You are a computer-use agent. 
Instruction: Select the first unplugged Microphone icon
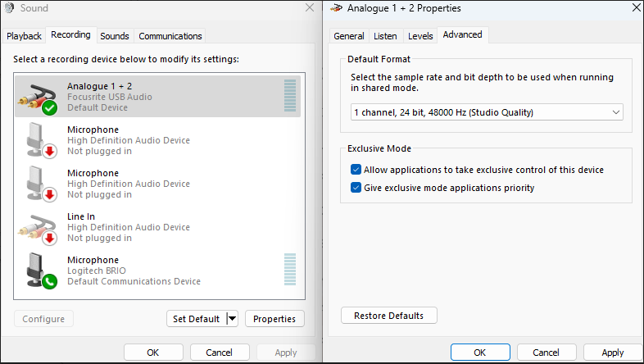pos(41,140)
